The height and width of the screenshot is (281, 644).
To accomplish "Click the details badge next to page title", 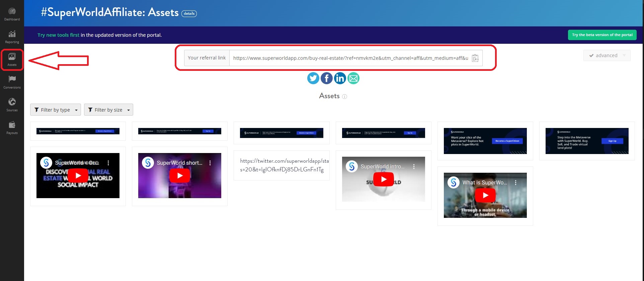I will pos(189,14).
